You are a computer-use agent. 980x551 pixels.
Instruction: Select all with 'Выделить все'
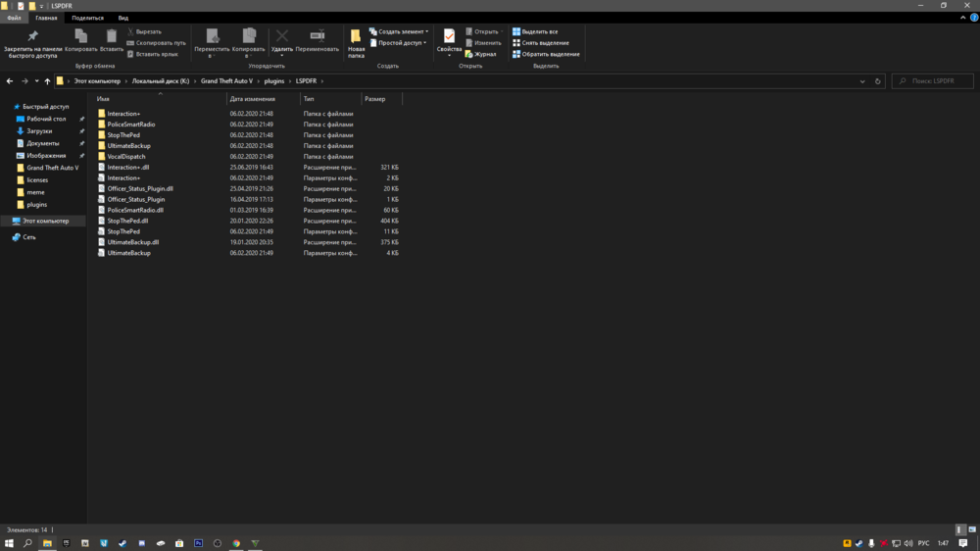pos(535,31)
